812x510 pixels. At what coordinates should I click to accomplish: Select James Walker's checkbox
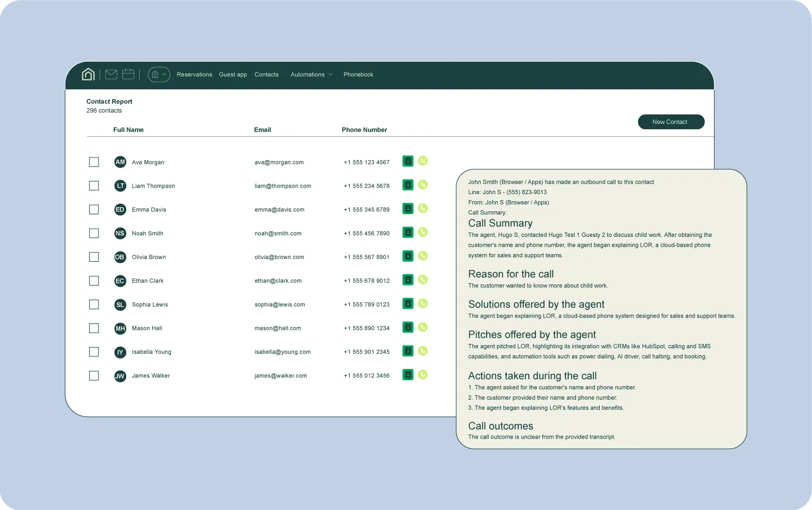[x=94, y=376]
